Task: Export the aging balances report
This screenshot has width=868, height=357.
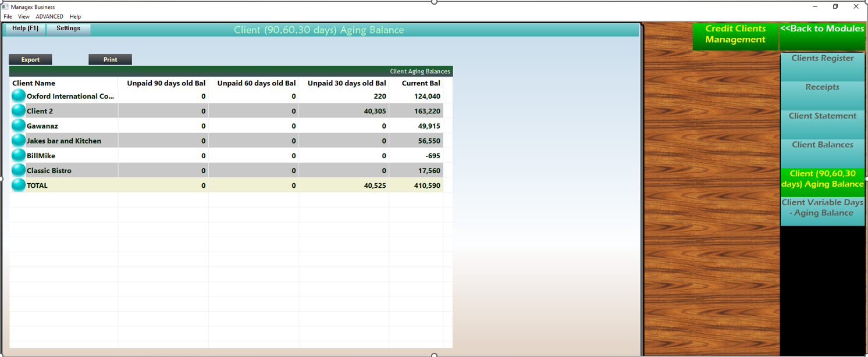Action: (30, 59)
